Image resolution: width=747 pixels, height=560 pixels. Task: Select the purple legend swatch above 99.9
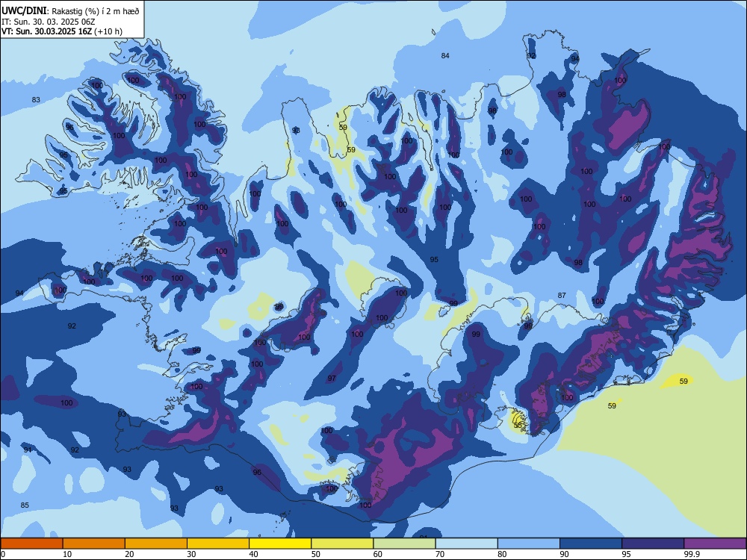(x=715, y=544)
